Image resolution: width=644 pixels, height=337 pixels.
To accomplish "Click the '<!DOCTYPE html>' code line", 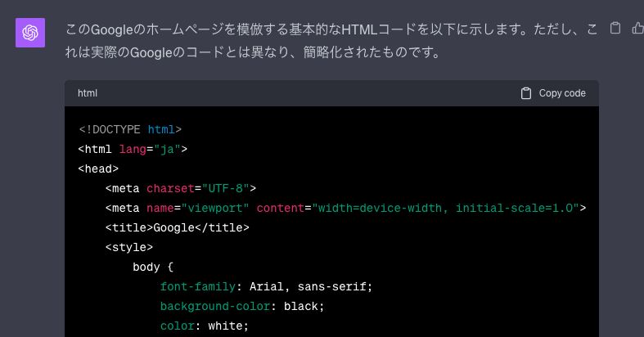I will (130, 130).
